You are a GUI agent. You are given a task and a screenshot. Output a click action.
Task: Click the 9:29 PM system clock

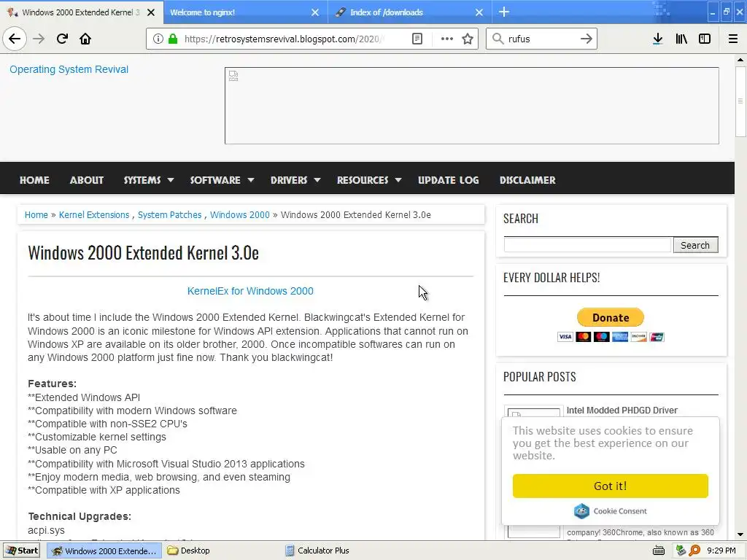[x=721, y=551]
